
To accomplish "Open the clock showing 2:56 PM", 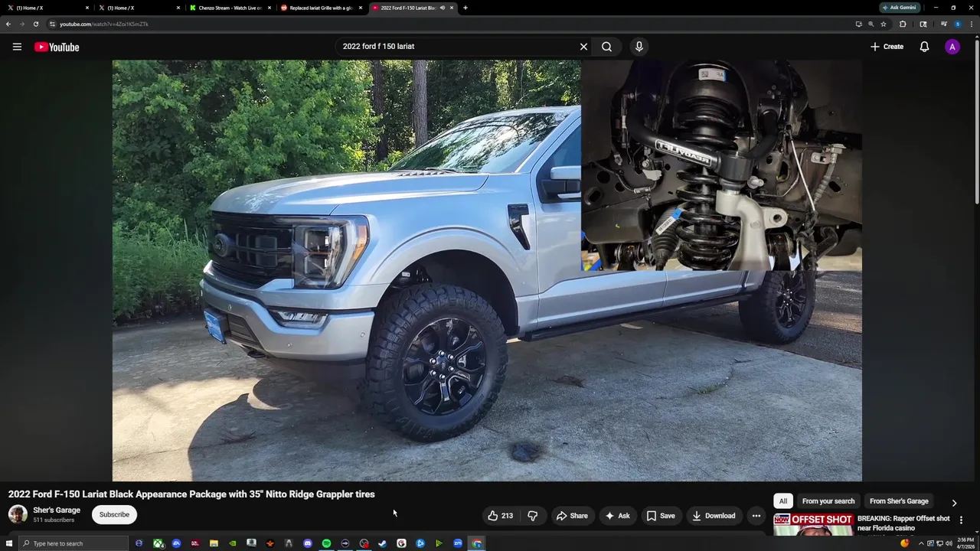I will 965,543.
